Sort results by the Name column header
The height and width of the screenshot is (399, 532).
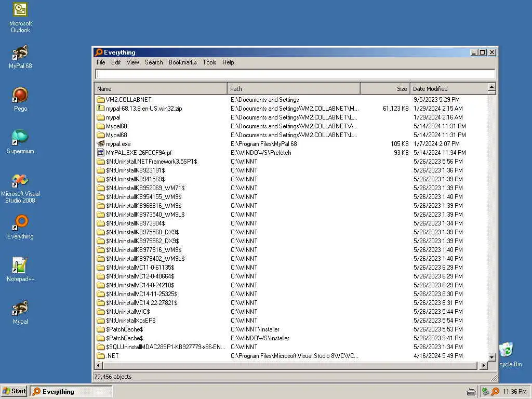point(161,89)
